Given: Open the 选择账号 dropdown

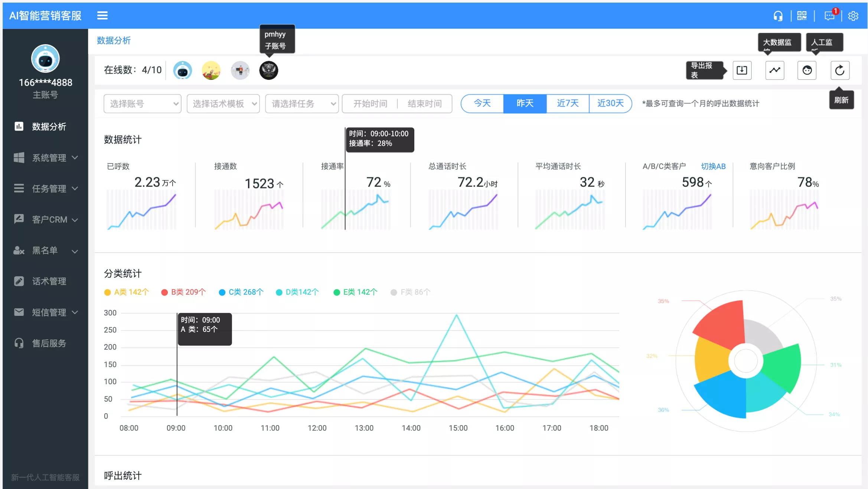Looking at the screenshot, I should coord(142,104).
